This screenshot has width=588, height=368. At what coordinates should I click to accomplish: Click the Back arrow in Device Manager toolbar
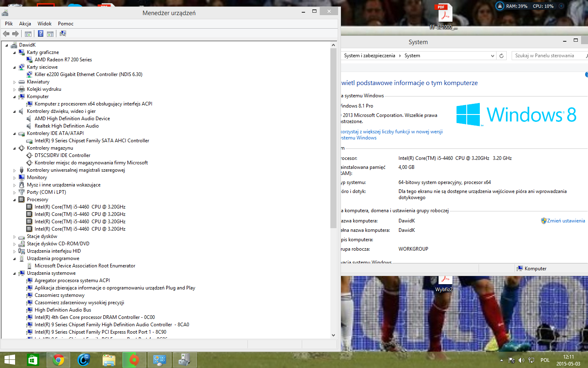(6, 34)
